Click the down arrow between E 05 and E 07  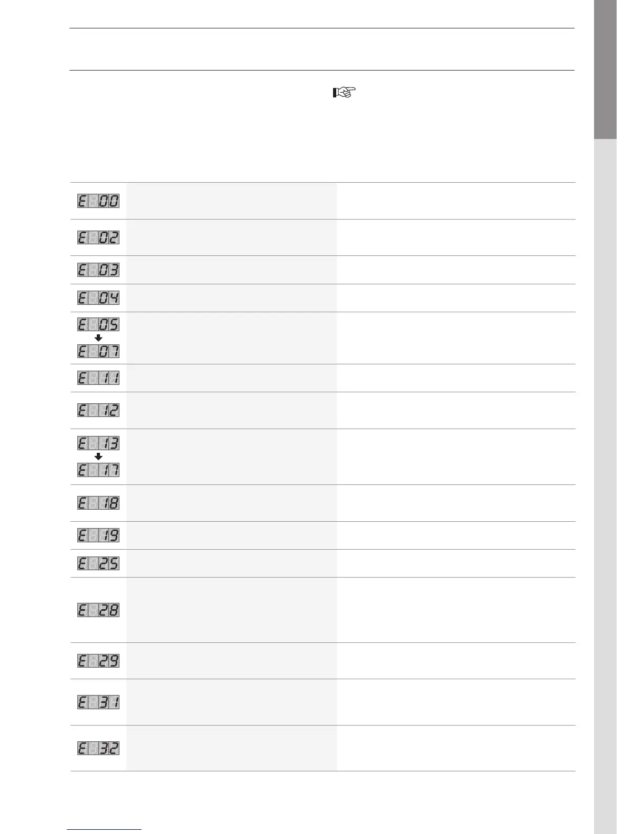point(98,337)
